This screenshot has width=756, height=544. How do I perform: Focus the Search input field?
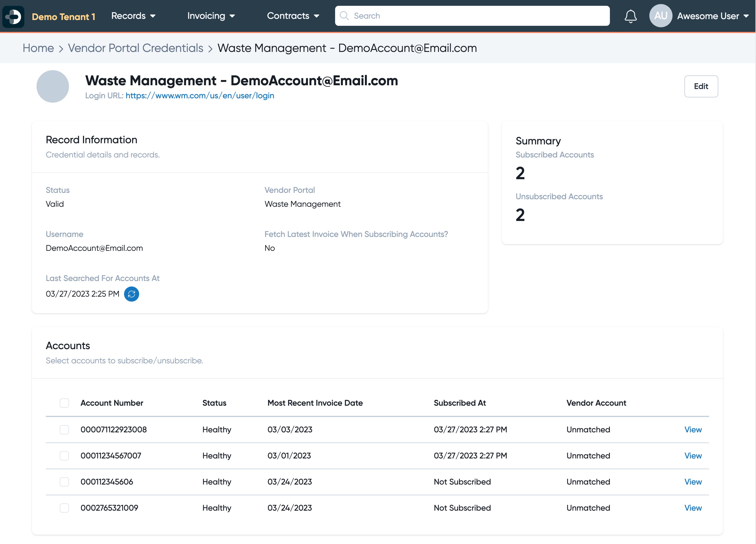coord(472,16)
